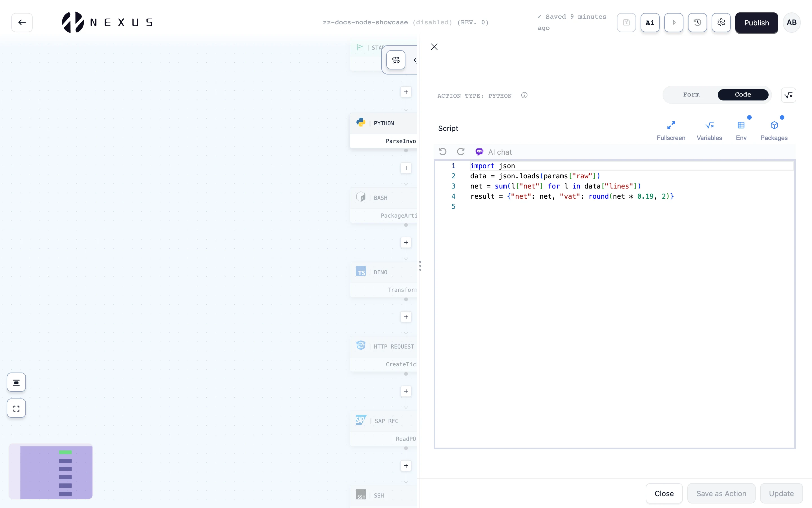Expand script editor to Fullscreen
This screenshot has height=508, width=812.
click(671, 131)
